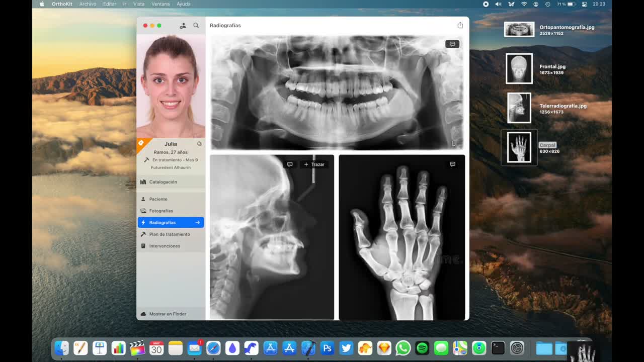Screen dimensions: 644x362
Task: Open Spotify from the Dock
Action: coord(422,348)
